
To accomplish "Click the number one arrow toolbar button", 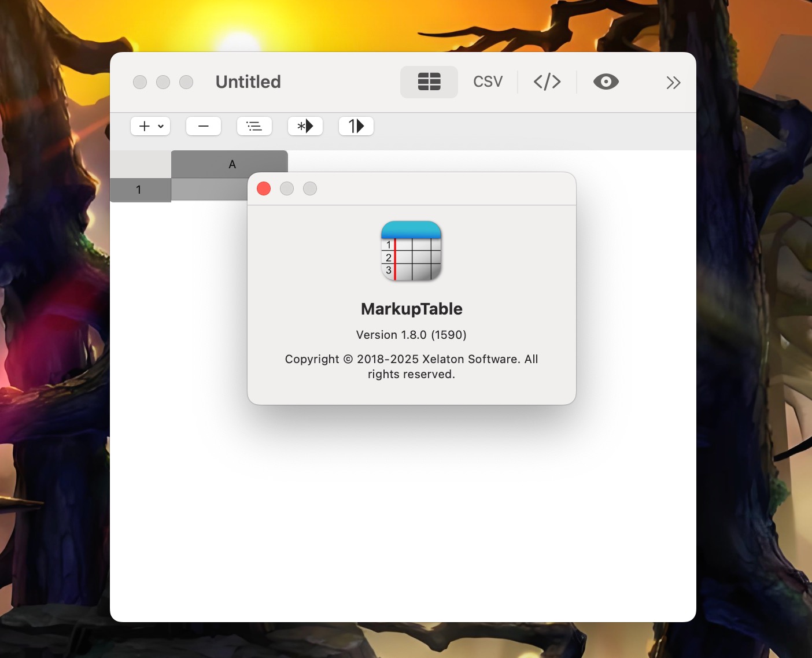I will click(356, 126).
